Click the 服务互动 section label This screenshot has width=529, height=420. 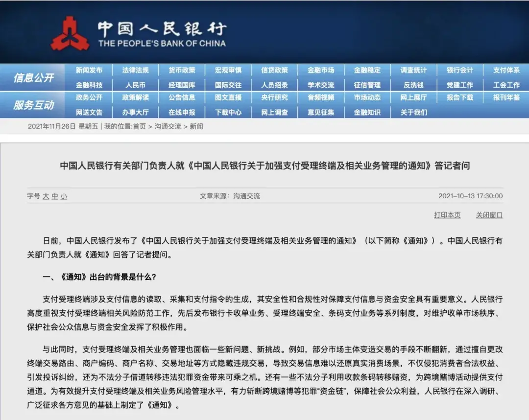[33, 105]
